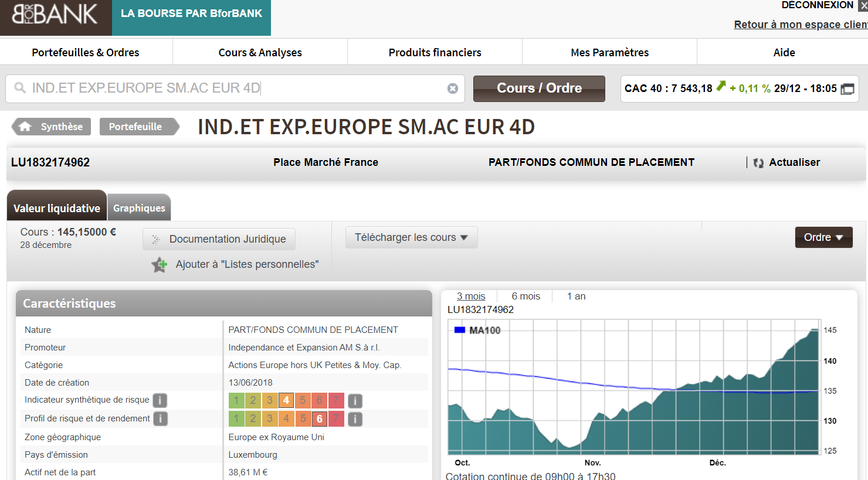Open Produits financiers menu
The width and height of the screenshot is (868, 480).
point(435,52)
